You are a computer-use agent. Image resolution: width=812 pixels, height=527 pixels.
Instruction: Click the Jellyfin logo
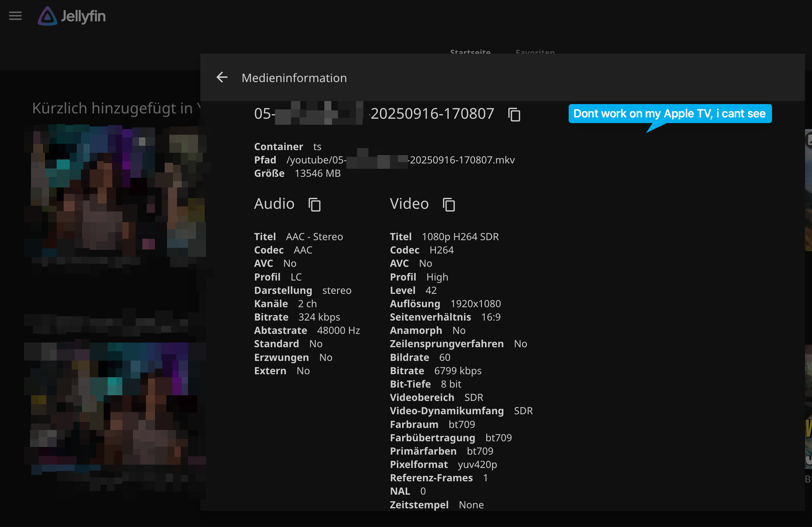[47, 16]
